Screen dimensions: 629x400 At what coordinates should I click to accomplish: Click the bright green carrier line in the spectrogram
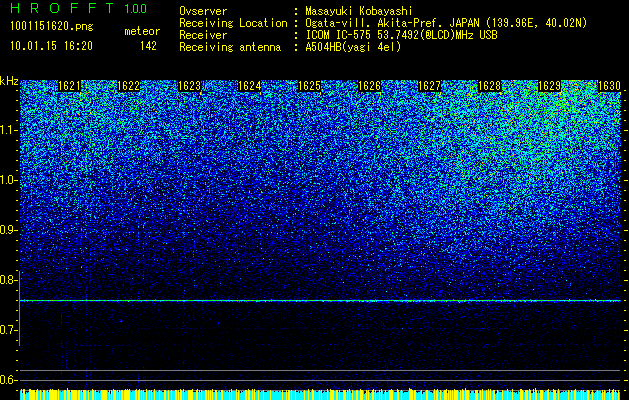(x=320, y=301)
